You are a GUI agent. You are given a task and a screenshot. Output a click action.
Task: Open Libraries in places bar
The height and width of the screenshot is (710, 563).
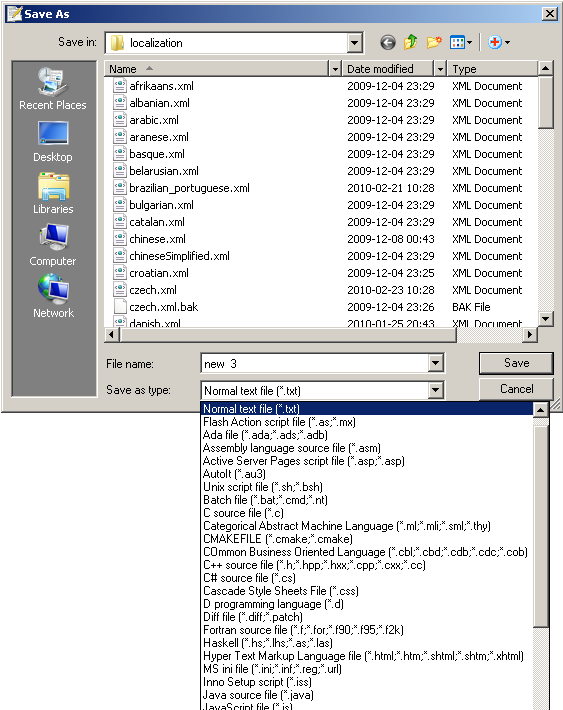click(x=53, y=193)
